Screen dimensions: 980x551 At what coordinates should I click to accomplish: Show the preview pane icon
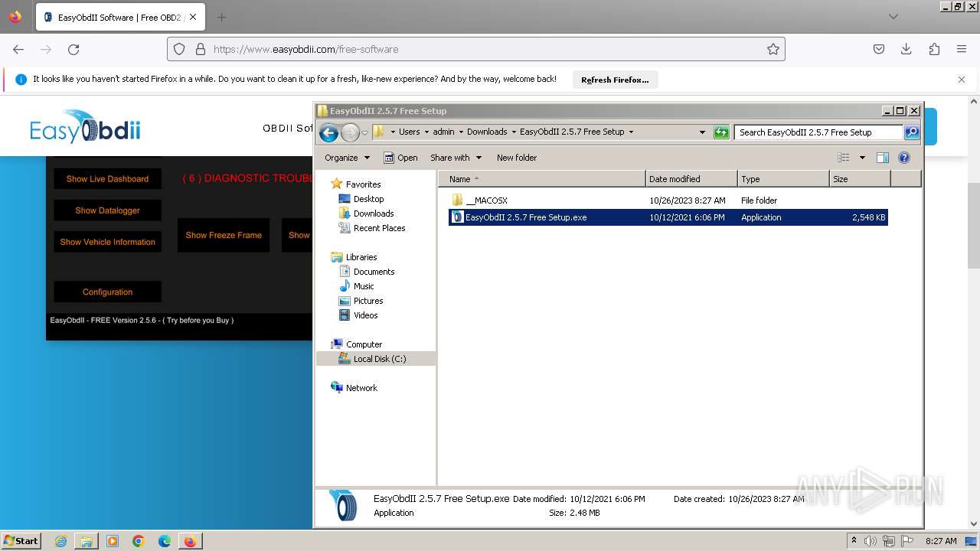[x=882, y=158]
